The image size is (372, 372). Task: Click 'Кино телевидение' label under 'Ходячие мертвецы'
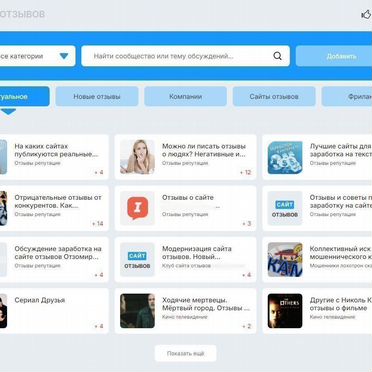pyautogui.click(x=185, y=317)
